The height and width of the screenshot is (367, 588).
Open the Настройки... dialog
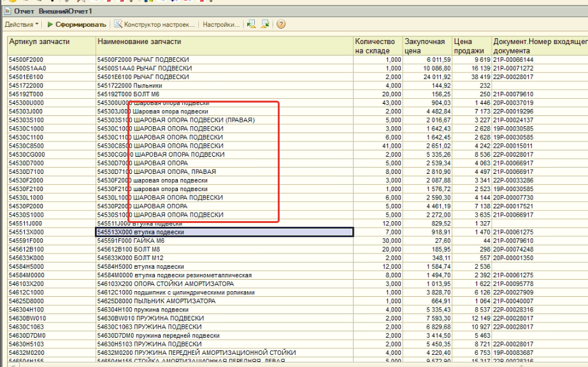pyautogui.click(x=220, y=24)
